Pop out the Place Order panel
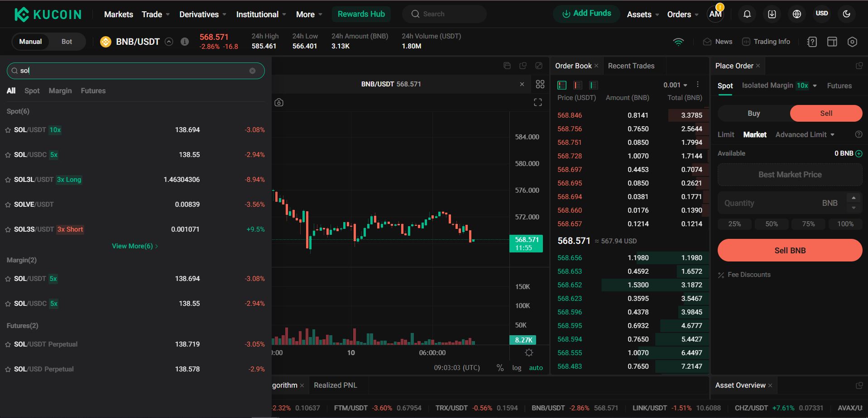This screenshot has width=868, height=418. click(x=859, y=66)
